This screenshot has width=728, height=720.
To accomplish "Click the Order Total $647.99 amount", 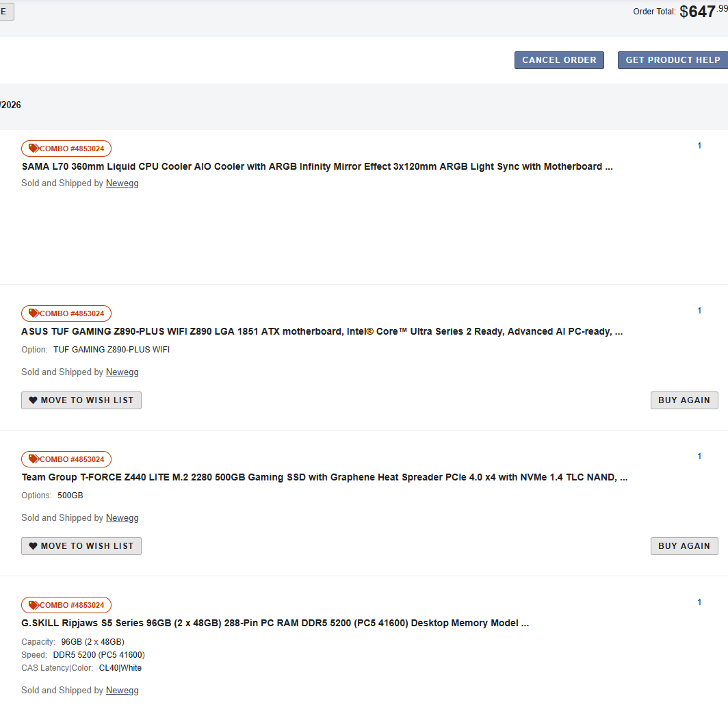I will (x=703, y=11).
